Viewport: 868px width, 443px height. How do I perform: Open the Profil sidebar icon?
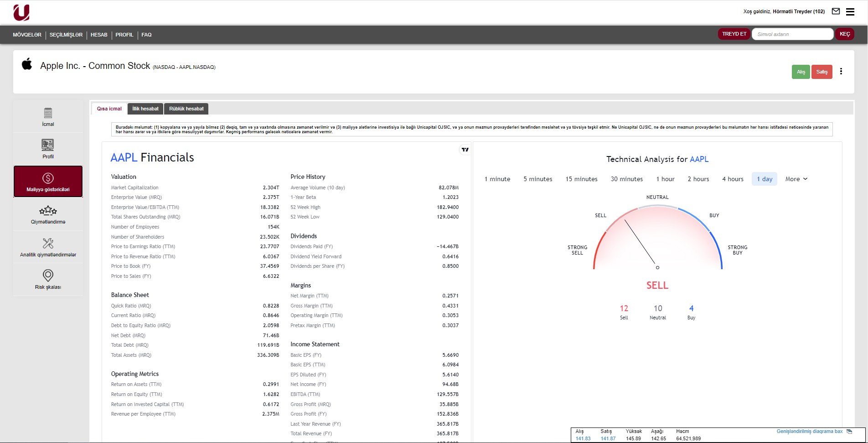coord(48,145)
